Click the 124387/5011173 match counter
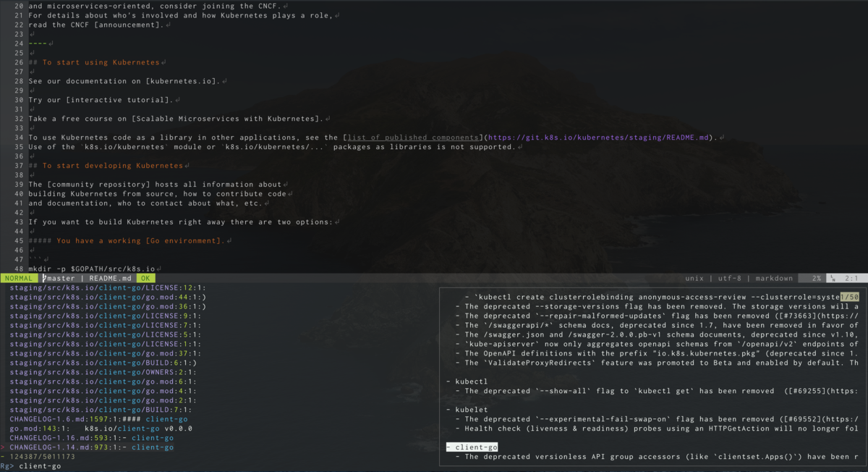 click(x=42, y=457)
